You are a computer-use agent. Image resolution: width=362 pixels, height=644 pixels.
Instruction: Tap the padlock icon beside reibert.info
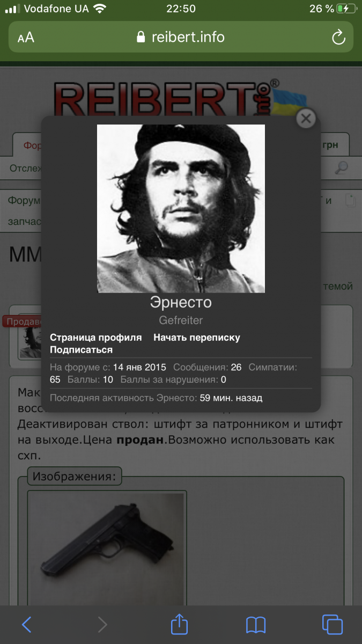coord(141,37)
